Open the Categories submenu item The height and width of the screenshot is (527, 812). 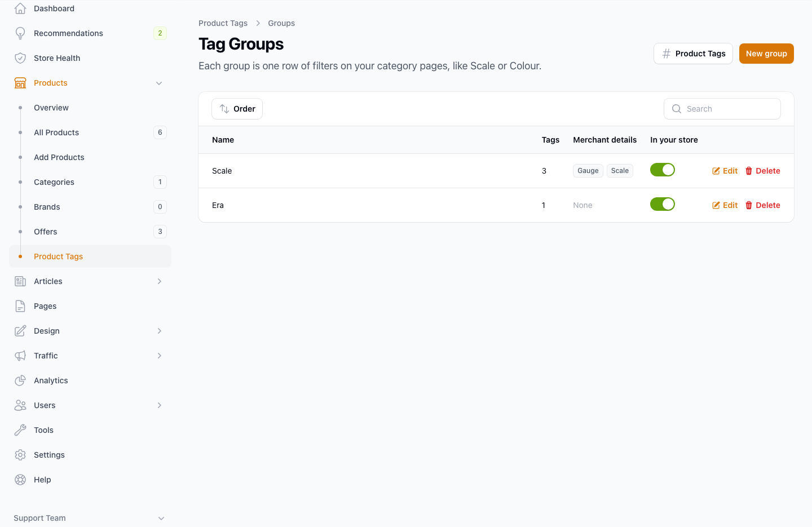[90, 182]
